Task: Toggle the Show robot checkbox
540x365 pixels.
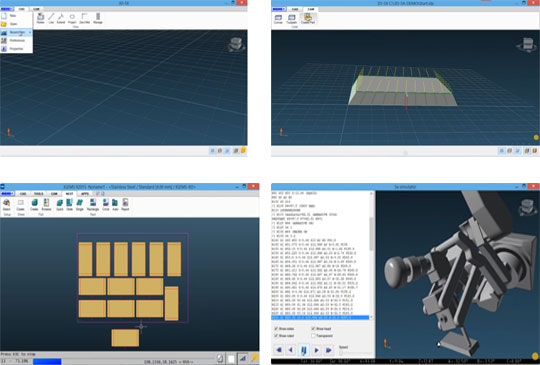Action: 276,336
